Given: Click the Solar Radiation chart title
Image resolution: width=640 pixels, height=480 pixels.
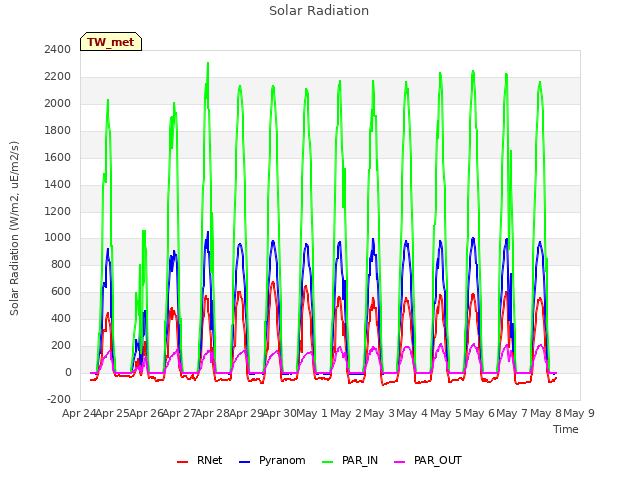Looking at the screenshot, I should 319,11.
